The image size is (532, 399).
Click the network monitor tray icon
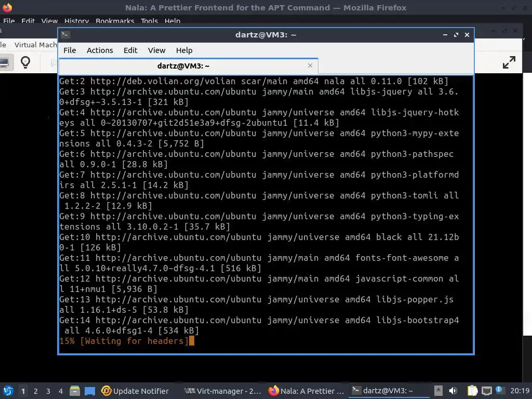tap(486, 391)
